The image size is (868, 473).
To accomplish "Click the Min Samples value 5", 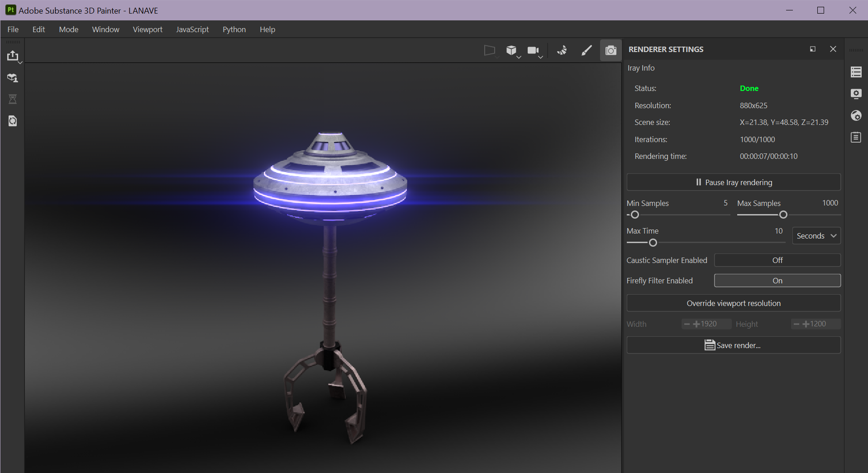I will coord(725,203).
